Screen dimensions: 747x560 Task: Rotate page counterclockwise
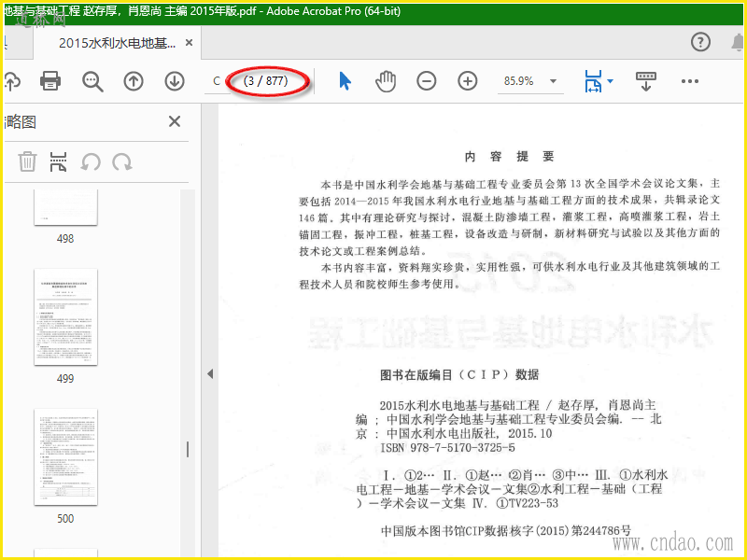(90, 161)
